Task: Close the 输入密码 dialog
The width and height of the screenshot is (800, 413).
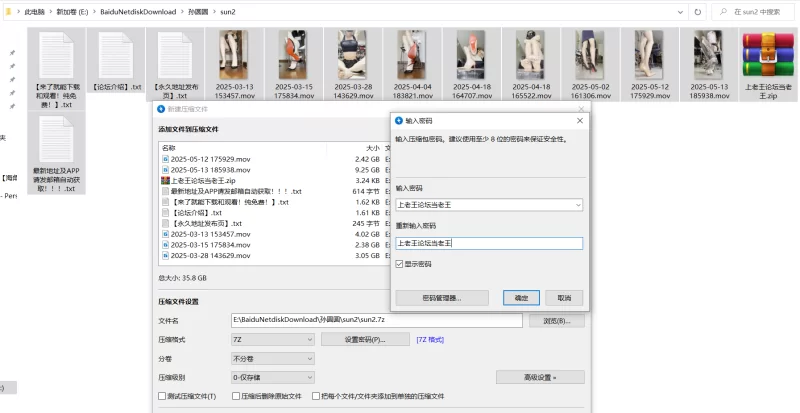Action: pos(580,121)
